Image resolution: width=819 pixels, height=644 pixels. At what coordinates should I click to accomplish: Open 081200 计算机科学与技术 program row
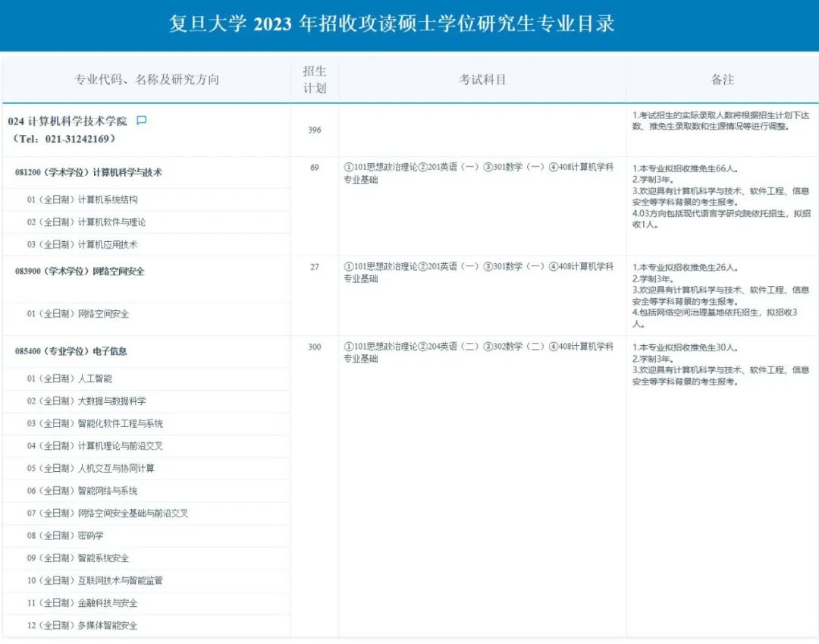coord(89,172)
